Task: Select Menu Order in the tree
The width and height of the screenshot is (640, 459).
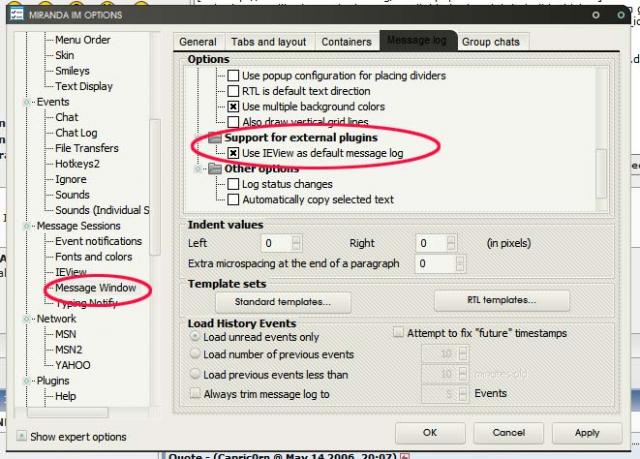Action: 83,40
